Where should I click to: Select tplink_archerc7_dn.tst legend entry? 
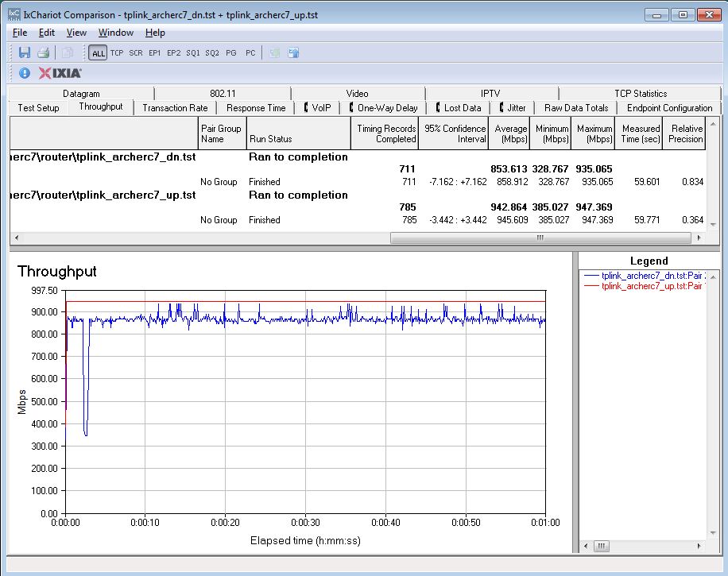pyautogui.click(x=645, y=275)
